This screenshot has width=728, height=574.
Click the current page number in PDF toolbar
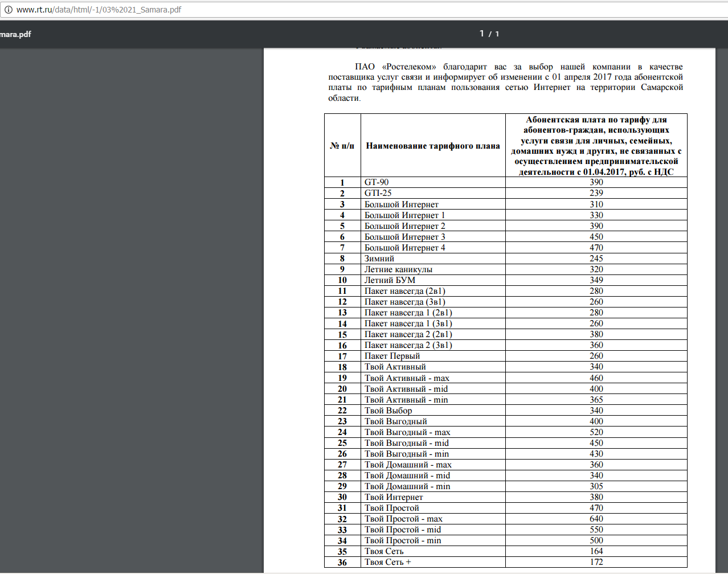[x=481, y=34]
